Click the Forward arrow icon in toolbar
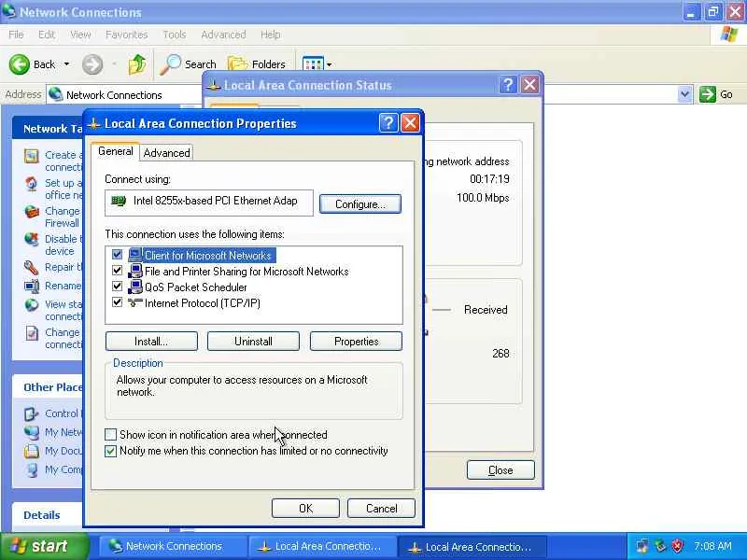Screen dimensions: 747x560 (x=92, y=64)
